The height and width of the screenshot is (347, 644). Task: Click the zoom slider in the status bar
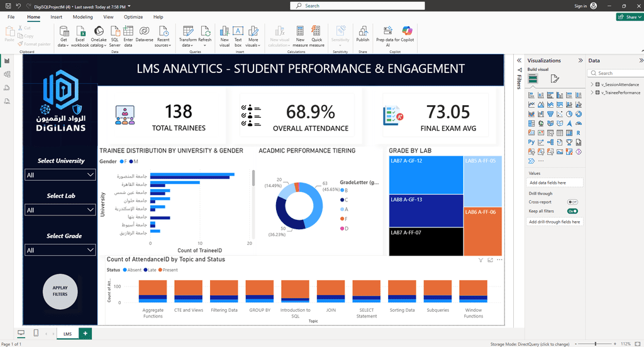(596, 344)
